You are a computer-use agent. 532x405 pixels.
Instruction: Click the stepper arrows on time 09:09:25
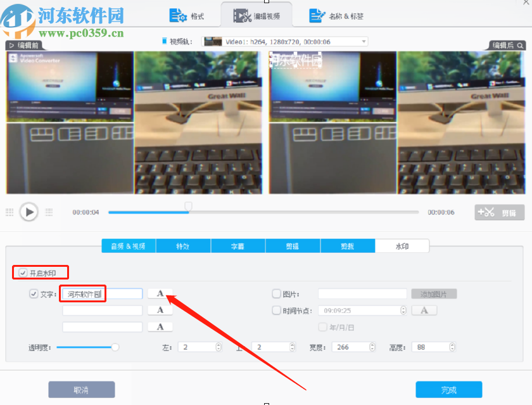(403, 311)
